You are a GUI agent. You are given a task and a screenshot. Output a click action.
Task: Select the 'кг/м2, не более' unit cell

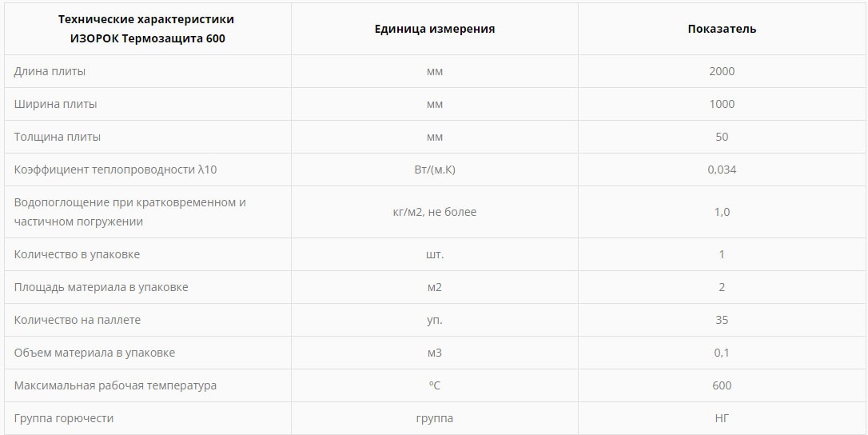(434, 212)
